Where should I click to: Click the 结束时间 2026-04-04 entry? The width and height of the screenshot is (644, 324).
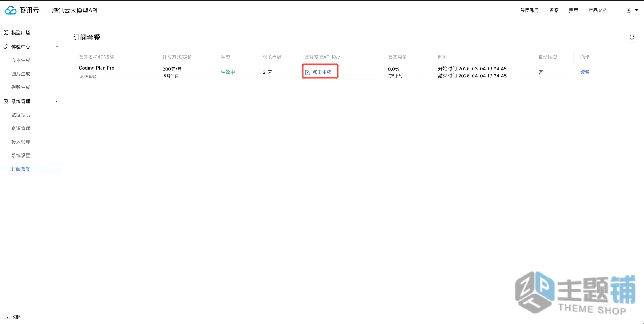[x=472, y=76]
